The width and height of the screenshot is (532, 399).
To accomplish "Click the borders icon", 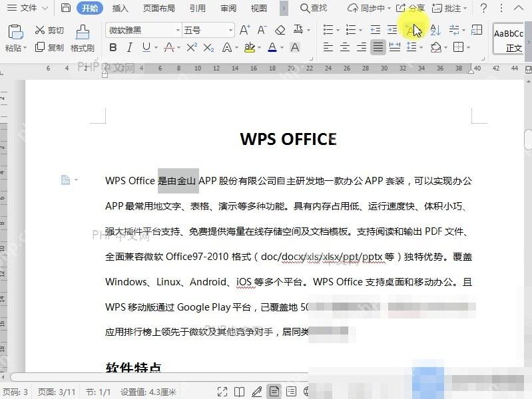I will coord(458,47).
